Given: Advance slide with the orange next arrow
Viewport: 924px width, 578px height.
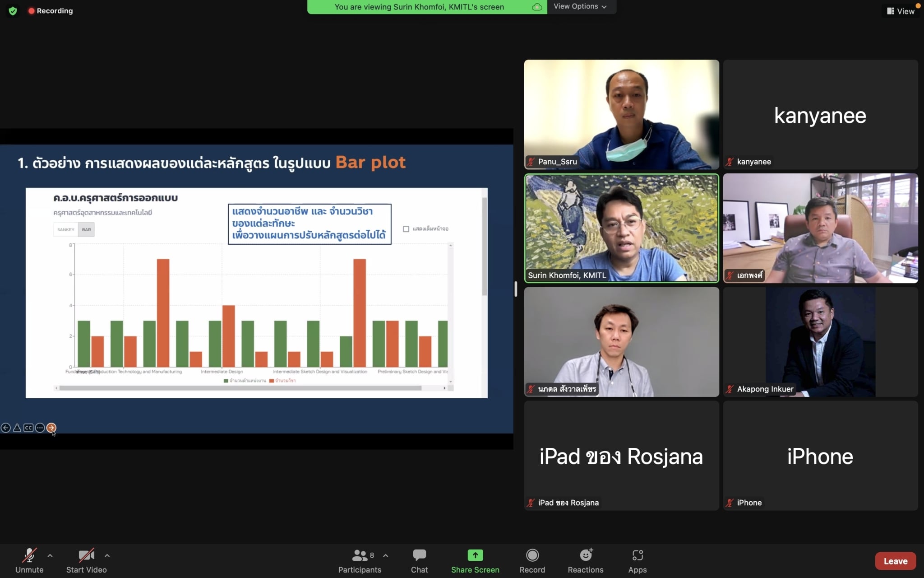Looking at the screenshot, I should (51, 427).
